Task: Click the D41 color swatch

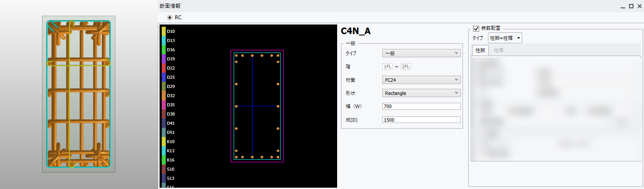Action: tap(164, 123)
